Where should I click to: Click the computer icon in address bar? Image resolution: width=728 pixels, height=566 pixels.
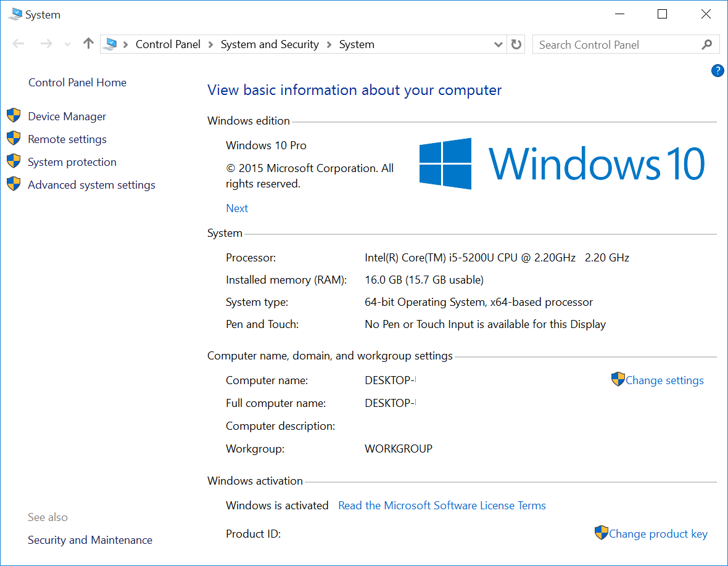(x=110, y=44)
